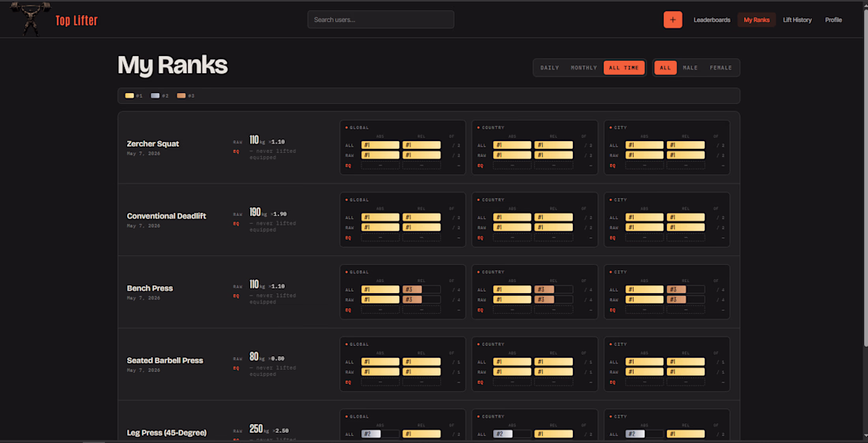868x443 pixels.
Task: Focus the Search users field
Action: click(x=381, y=20)
